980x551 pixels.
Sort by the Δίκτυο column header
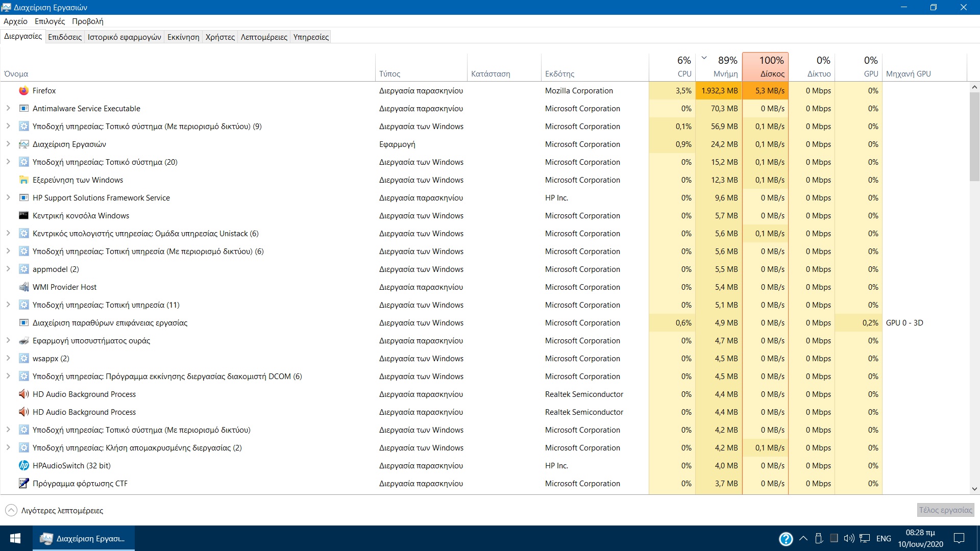[812, 67]
